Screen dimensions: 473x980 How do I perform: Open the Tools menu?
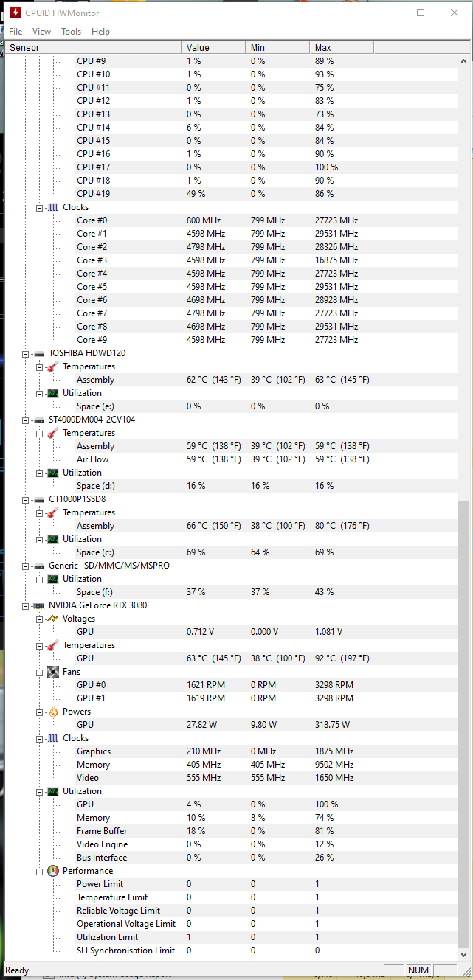coord(72,32)
